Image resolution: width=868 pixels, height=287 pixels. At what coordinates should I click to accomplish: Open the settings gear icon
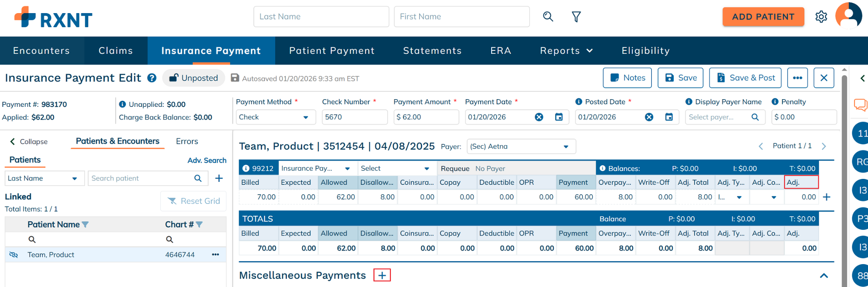[x=821, y=17]
